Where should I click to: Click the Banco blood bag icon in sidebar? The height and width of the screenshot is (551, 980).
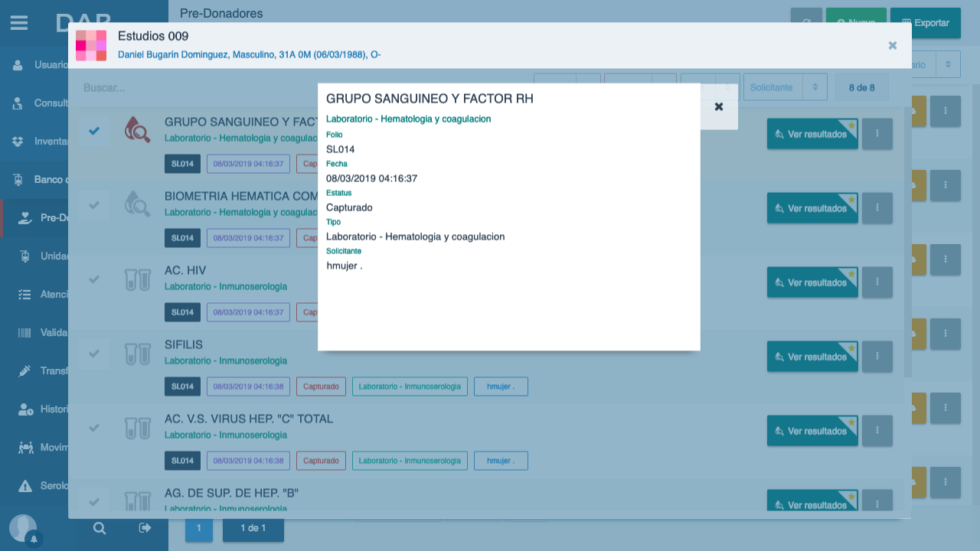(x=18, y=180)
